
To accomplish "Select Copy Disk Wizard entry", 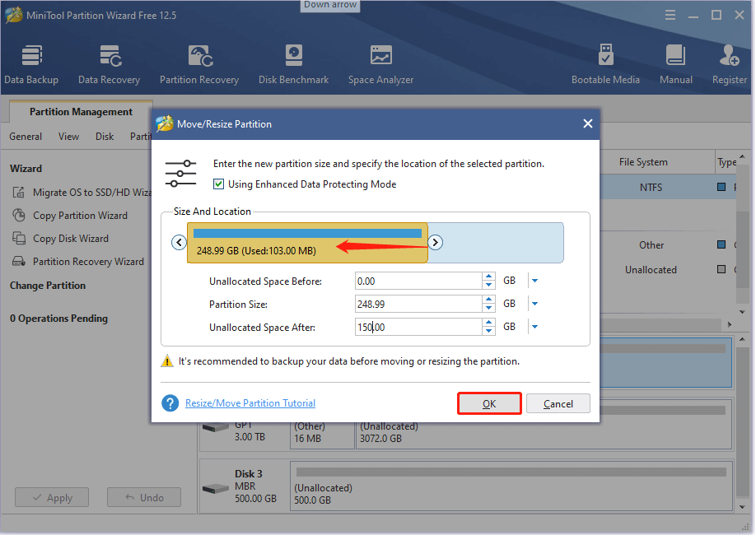I will tap(70, 239).
